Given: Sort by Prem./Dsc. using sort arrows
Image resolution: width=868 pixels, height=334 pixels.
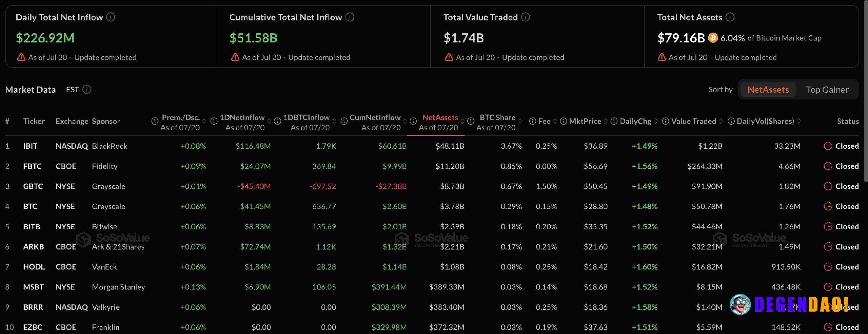Looking at the screenshot, I should pyautogui.click(x=204, y=121).
